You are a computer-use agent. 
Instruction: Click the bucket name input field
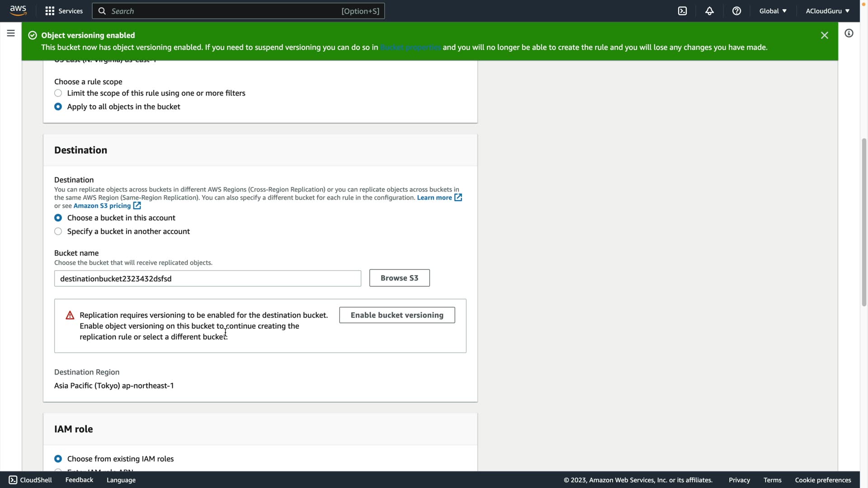(208, 278)
